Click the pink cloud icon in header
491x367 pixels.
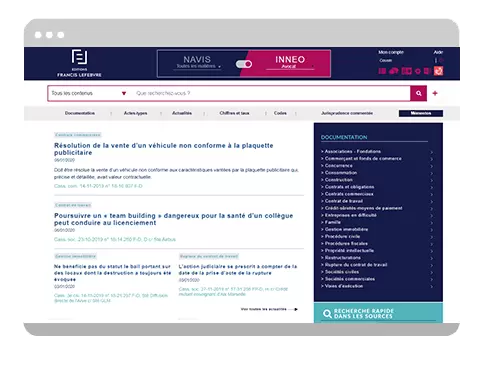click(x=394, y=71)
